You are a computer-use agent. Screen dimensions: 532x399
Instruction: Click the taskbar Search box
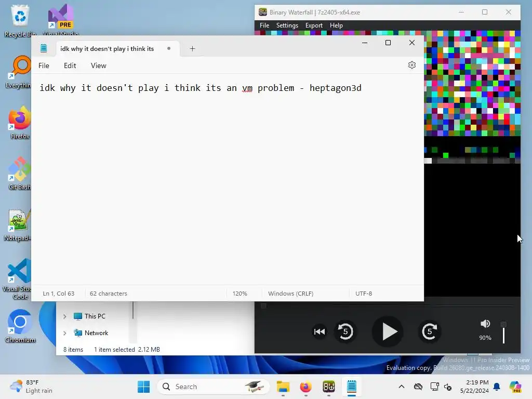click(x=213, y=387)
